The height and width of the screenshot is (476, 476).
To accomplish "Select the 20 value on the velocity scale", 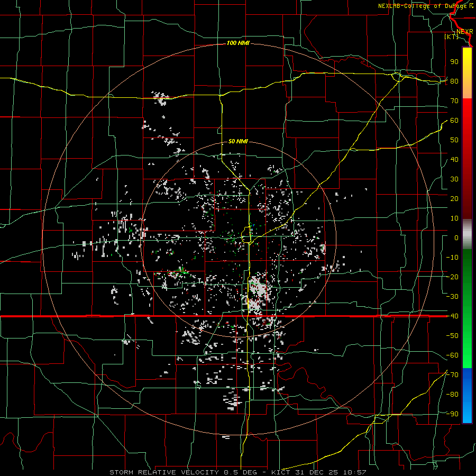I will tap(454, 198).
